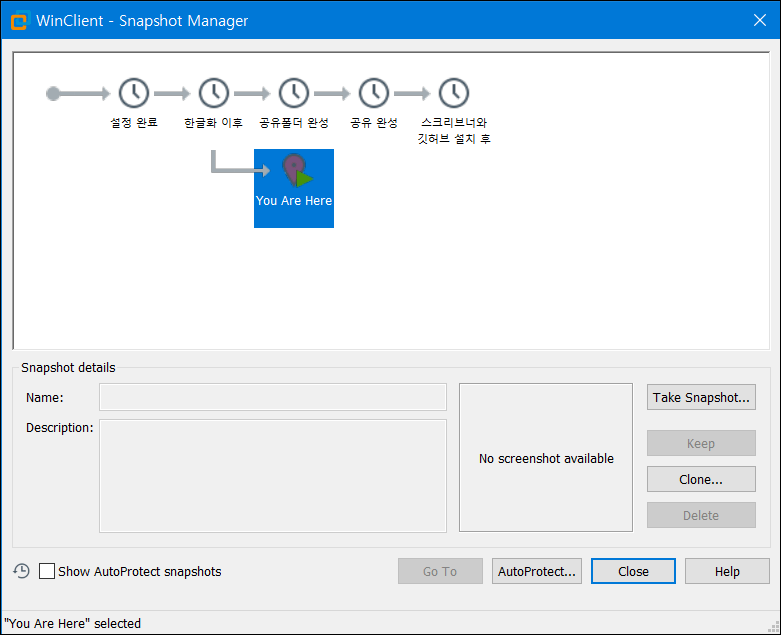This screenshot has height=635, width=781.
Task: Click the 'You Are Here' location marker
Action: point(296,170)
